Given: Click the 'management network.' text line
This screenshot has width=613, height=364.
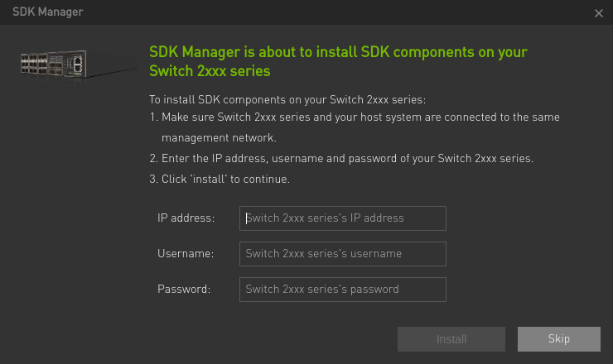Looking at the screenshot, I should pos(219,137).
